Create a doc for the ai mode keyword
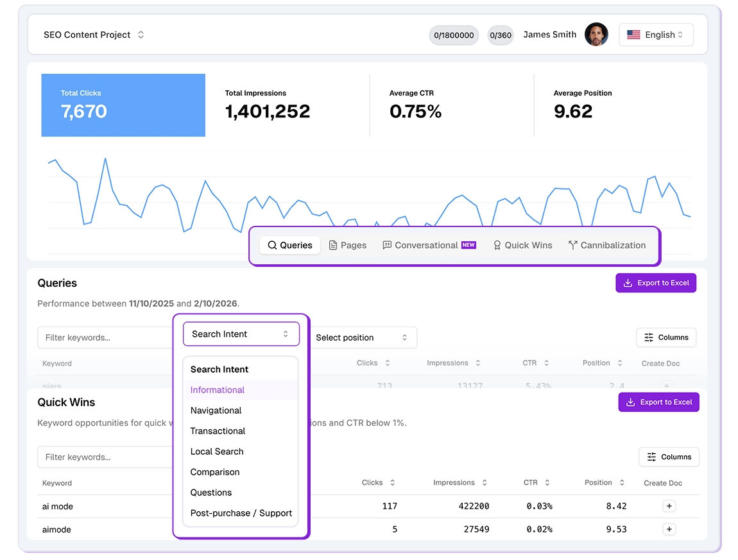The width and height of the screenshot is (738, 560). pos(669,506)
